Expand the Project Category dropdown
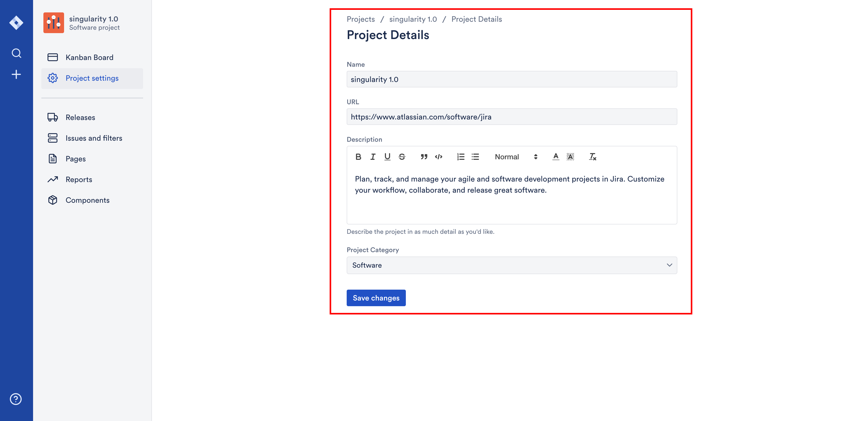868x421 pixels. [x=512, y=265]
